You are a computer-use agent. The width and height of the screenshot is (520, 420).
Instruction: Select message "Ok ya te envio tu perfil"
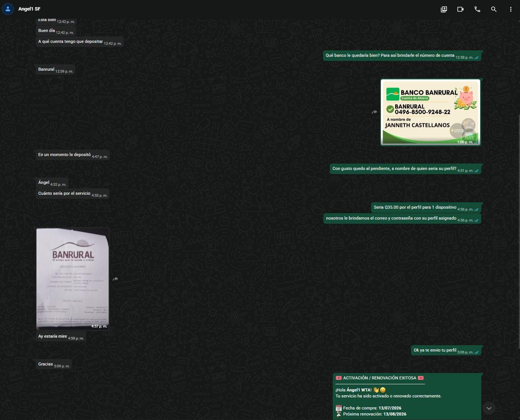tap(446, 350)
